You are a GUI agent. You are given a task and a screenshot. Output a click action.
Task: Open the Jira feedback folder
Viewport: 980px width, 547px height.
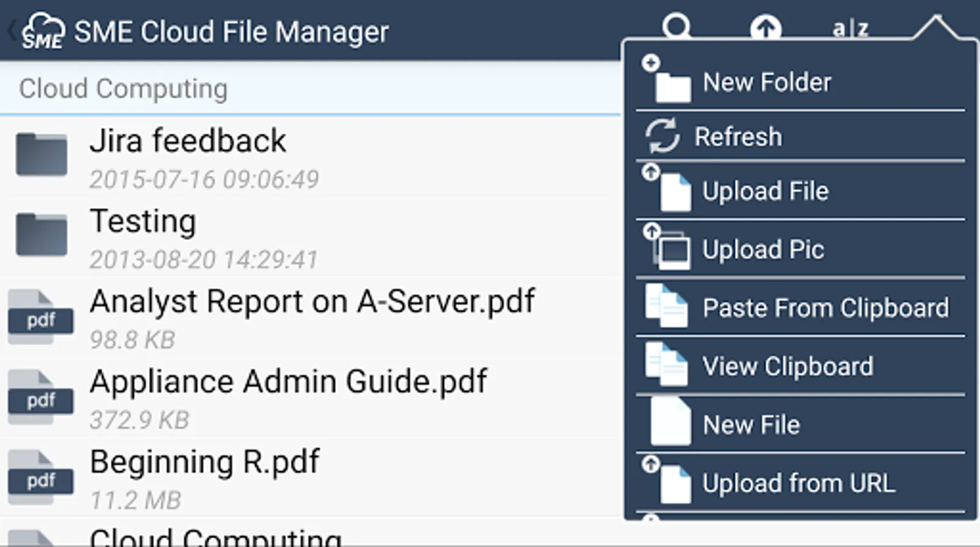click(187, 142)
